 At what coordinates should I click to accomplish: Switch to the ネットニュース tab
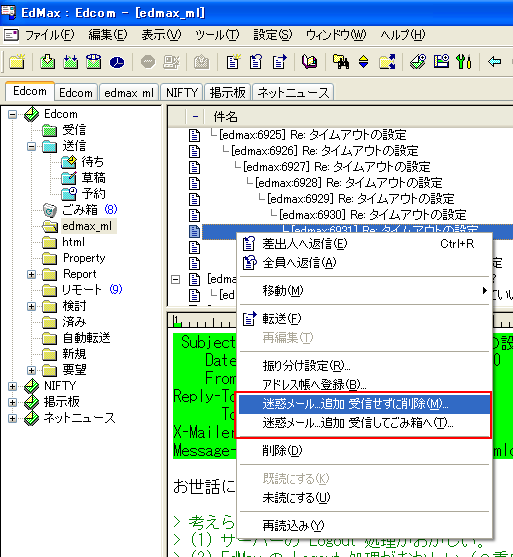click(293, 93)
